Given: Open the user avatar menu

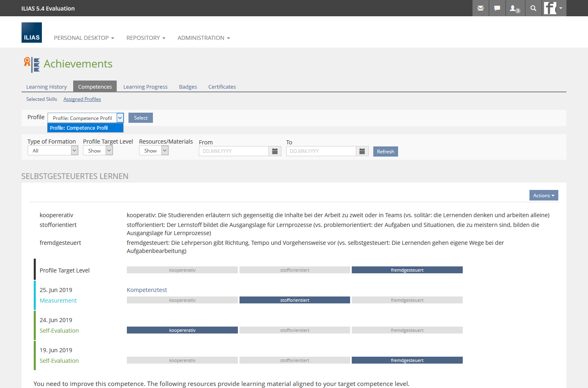Looking at the screenshot, I should click(x=554, y=8).
